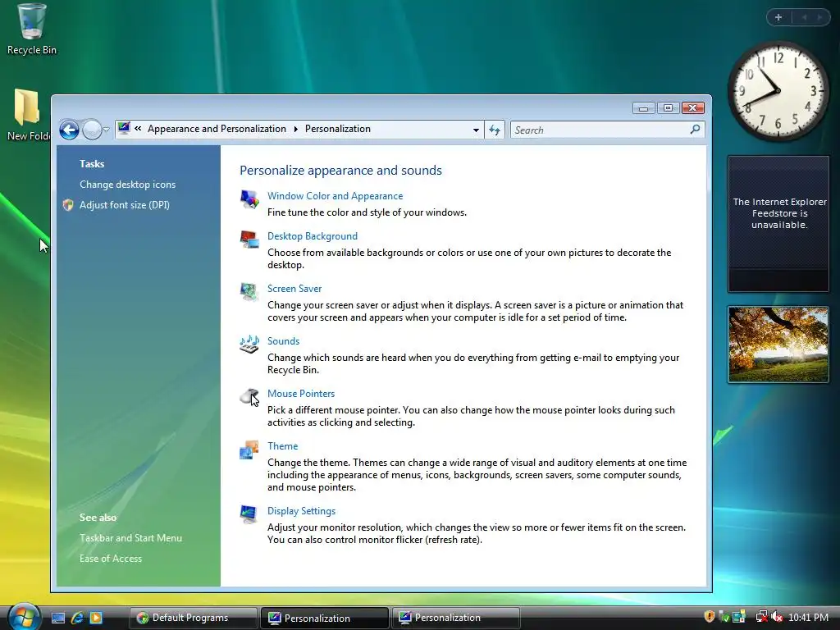Click the greyed Forward arrow button

coord(92,130)
